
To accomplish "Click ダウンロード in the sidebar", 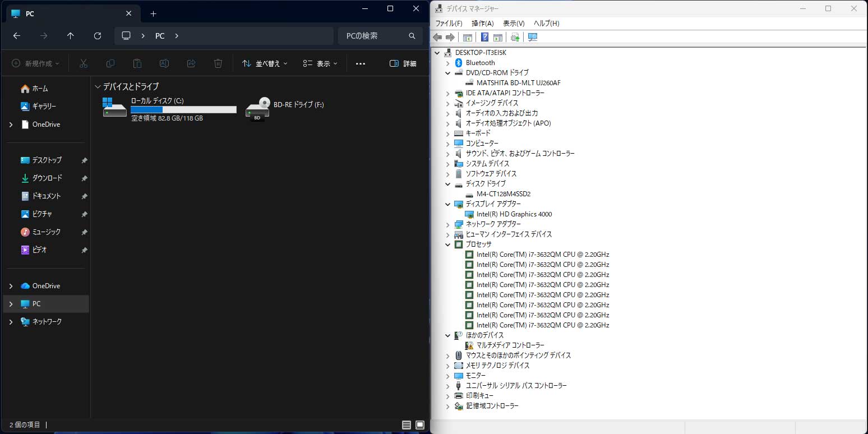I will pyautogui.click(x=47, y=178).
